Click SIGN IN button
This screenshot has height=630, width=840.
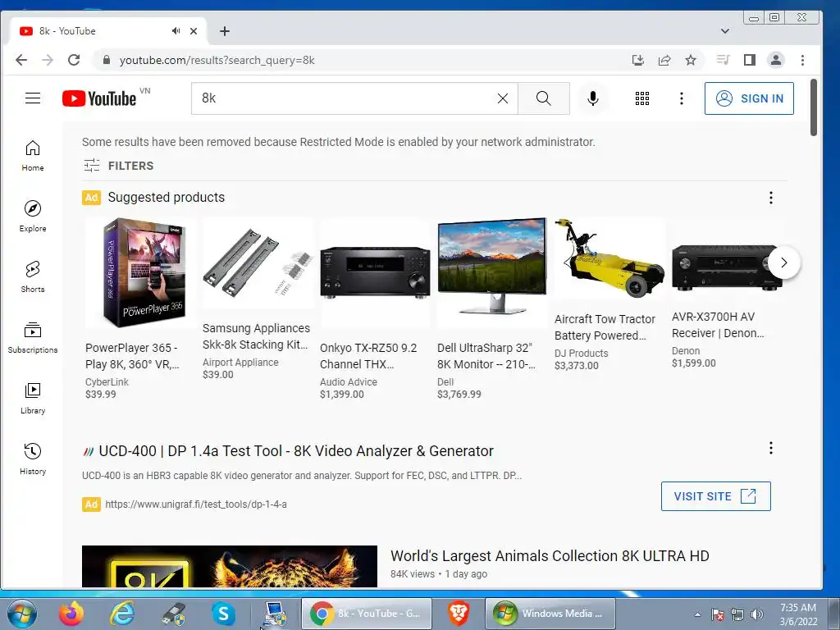749,98
